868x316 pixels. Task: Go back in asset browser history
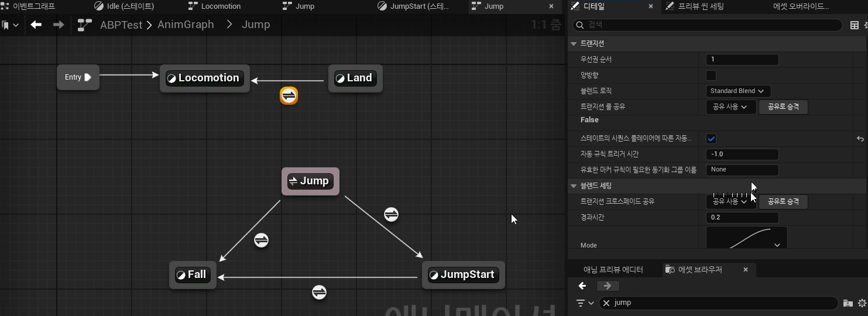click(x=582, y=286)
